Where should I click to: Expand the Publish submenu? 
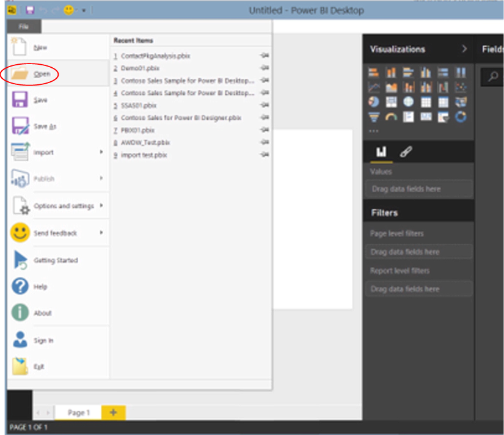(x=101, y=178)
